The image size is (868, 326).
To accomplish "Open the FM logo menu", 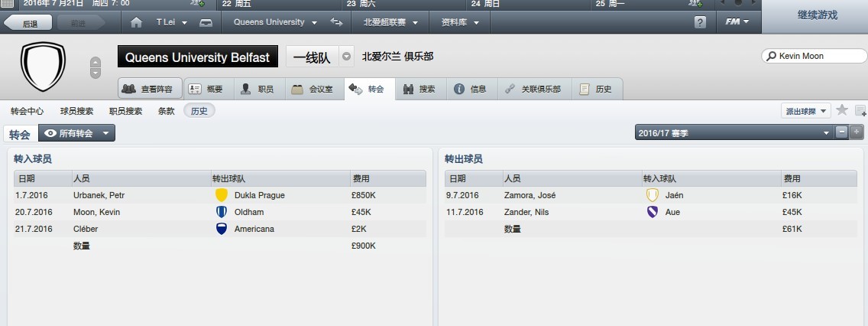I will 737,22.
